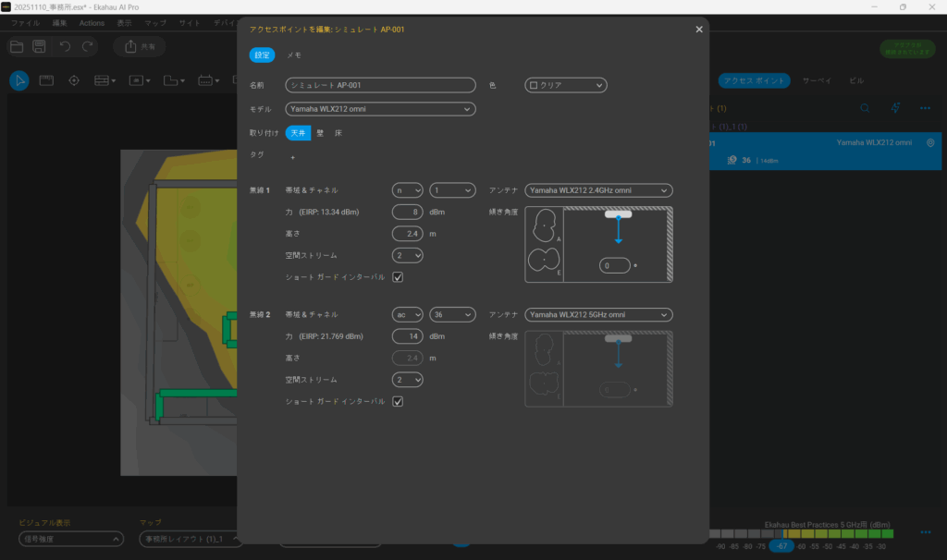Select the arrow pointer tool

[19, 80]
